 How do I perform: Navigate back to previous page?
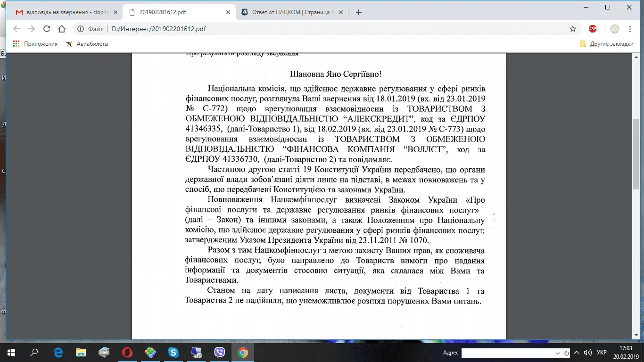pyautogui.click(x=17, y=29)
